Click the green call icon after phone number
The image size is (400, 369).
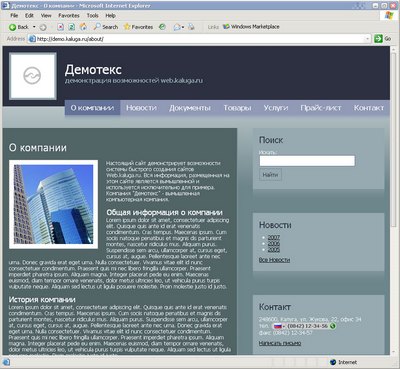pos(332,326)
